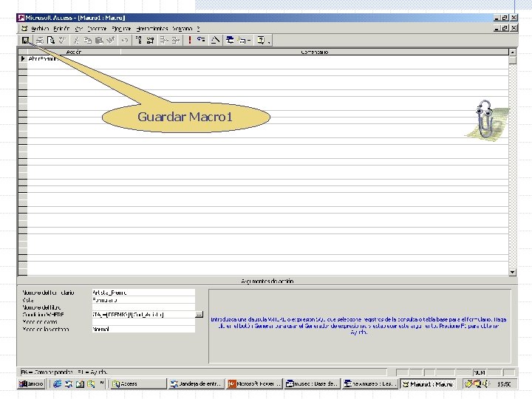Image resolution: width=532 pixels, height=399 pixels.
Task: Click the taskbar clock showing 15:50
Action: 504,384
